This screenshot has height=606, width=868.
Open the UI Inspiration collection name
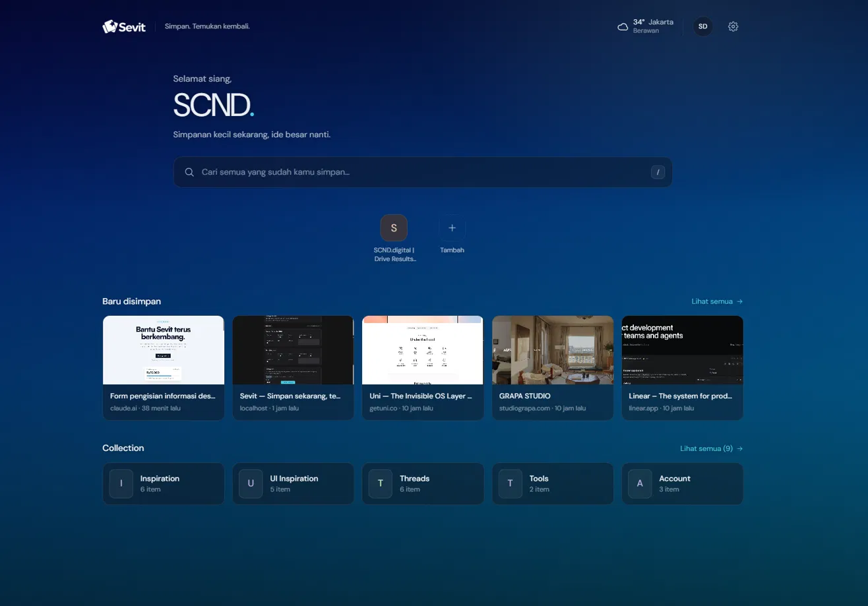(294, 479)
